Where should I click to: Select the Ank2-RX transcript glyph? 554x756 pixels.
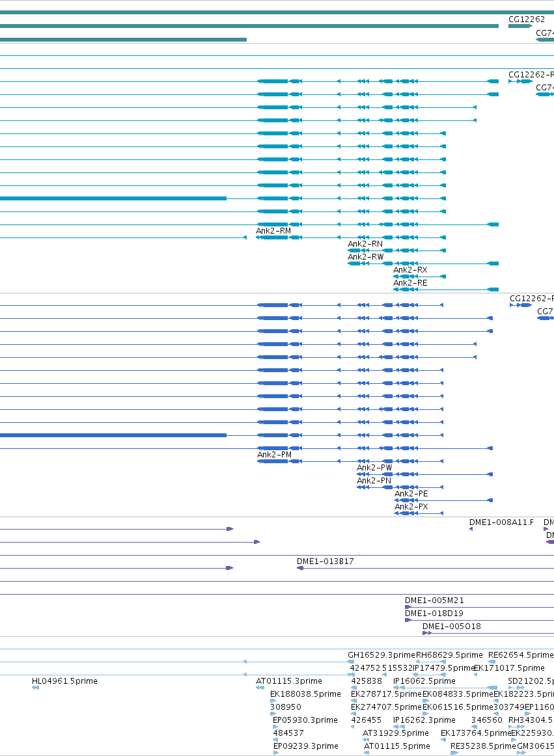coord(419,277)
